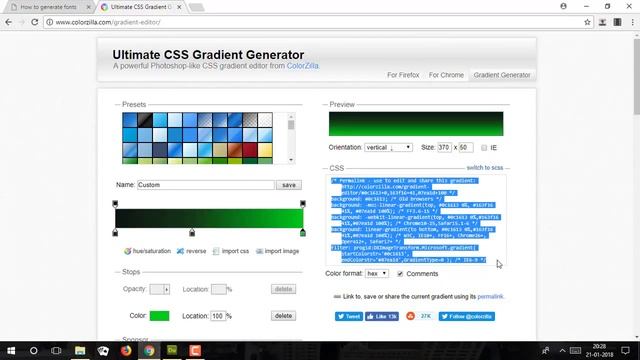The height and width of the screenshot is (360, 640).
Task: Select the rightmost green color stop
Action: [303, 233]
